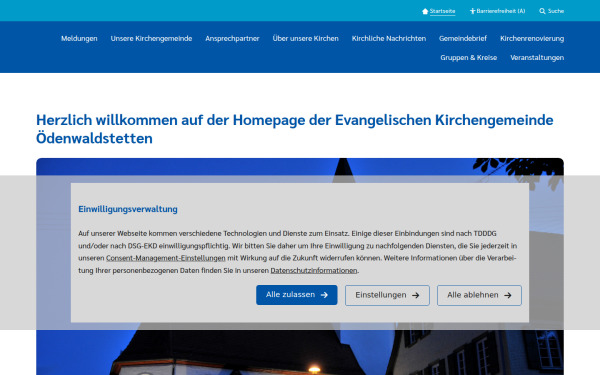Select Ansprechpartner in navigation
Screen dimensions: 600x375
(232, 39)
